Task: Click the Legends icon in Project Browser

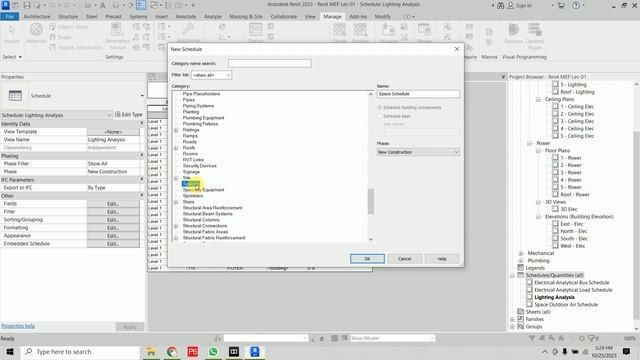Action: tap(520, 268)
